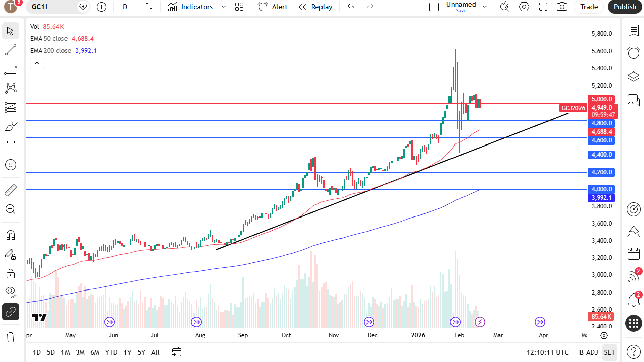Open the watchlist panel icon
Viewport: 644px width, 362px height.
point(633,30)
